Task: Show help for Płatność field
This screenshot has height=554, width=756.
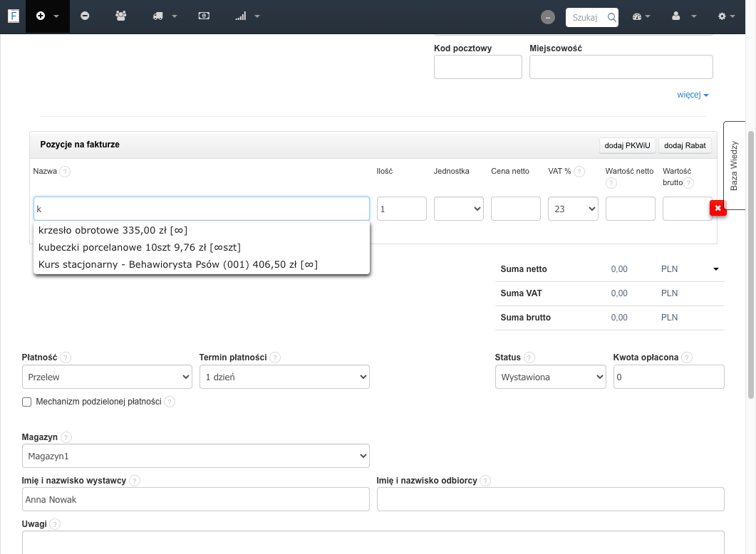Action: pos(66,357)
